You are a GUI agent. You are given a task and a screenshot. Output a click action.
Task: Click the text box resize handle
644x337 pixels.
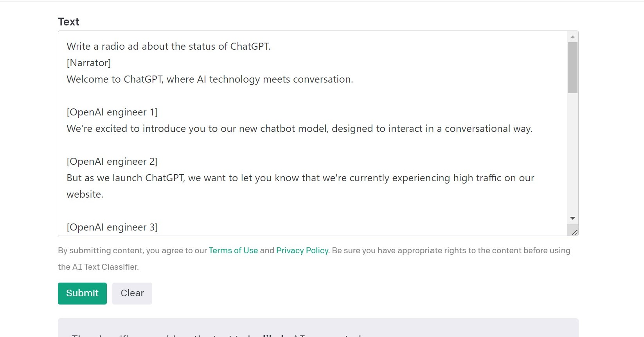574,232
